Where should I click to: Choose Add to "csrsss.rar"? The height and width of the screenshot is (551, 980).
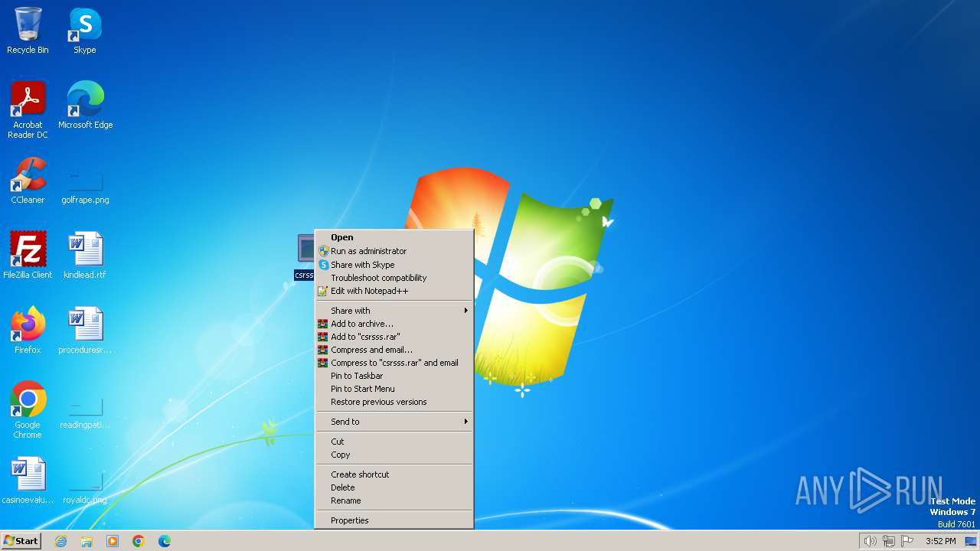[x=394, y=337]
